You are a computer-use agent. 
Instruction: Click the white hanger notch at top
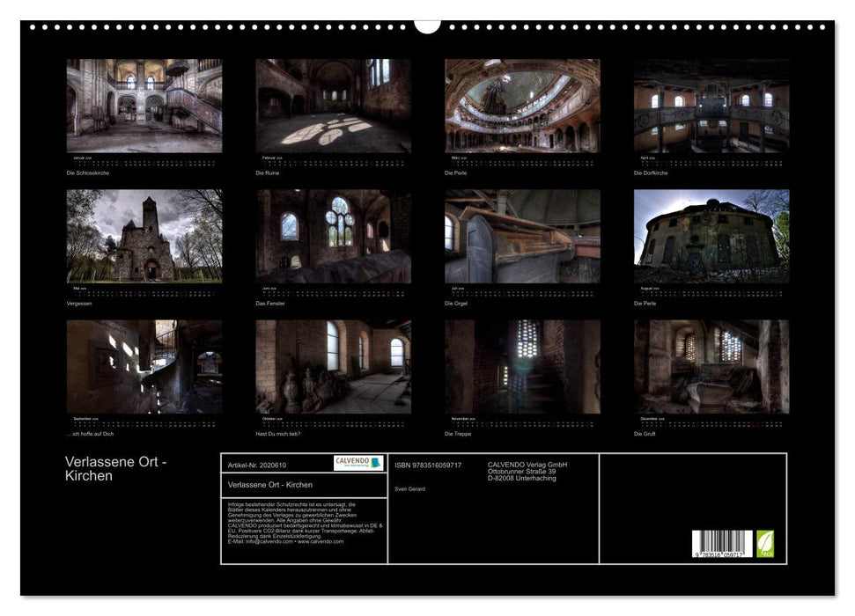[427, 25]
